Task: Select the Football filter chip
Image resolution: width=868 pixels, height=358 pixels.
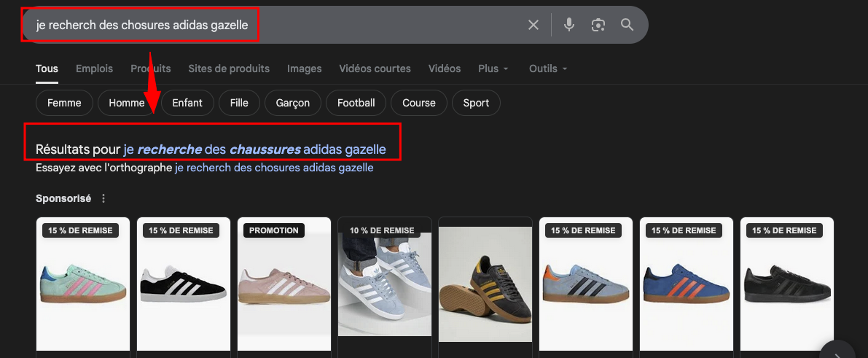Action: coord(356,103)
